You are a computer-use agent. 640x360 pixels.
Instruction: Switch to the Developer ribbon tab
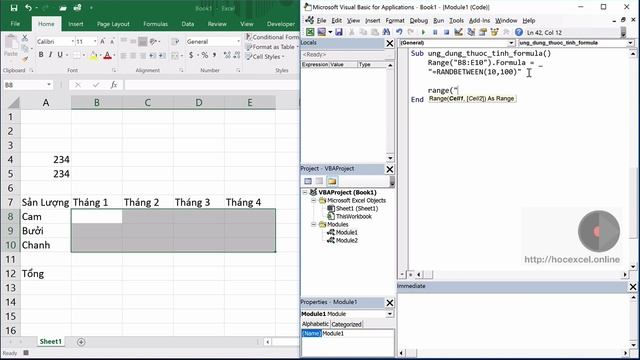(x=281, y=24)
